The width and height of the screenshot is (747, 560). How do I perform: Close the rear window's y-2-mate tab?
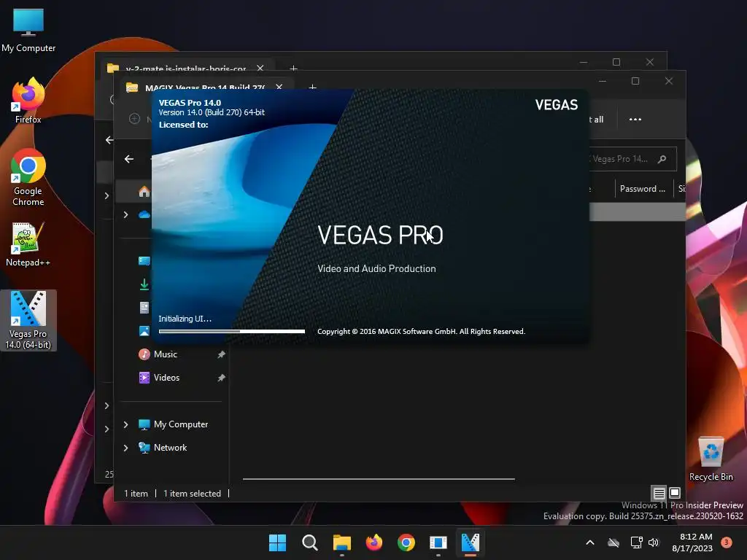click(260, 68)
